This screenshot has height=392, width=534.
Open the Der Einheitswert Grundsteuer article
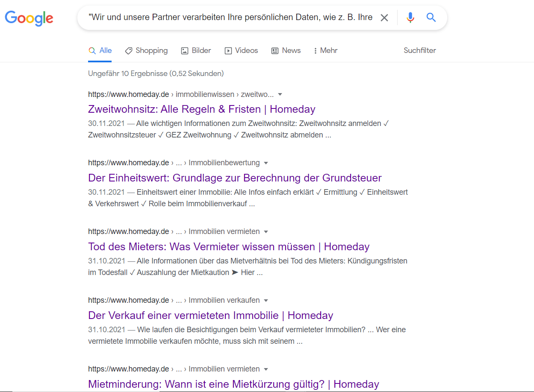234,178
